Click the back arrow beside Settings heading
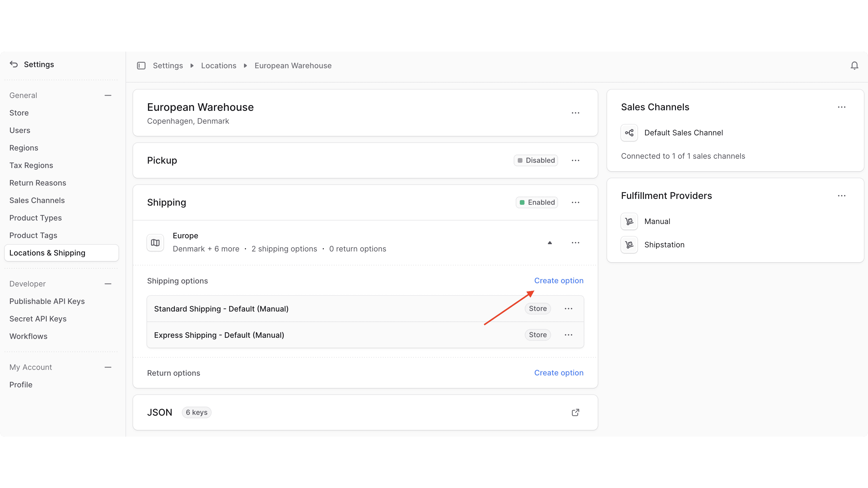This screenshot has height=488, width=868. coord(13,64)
